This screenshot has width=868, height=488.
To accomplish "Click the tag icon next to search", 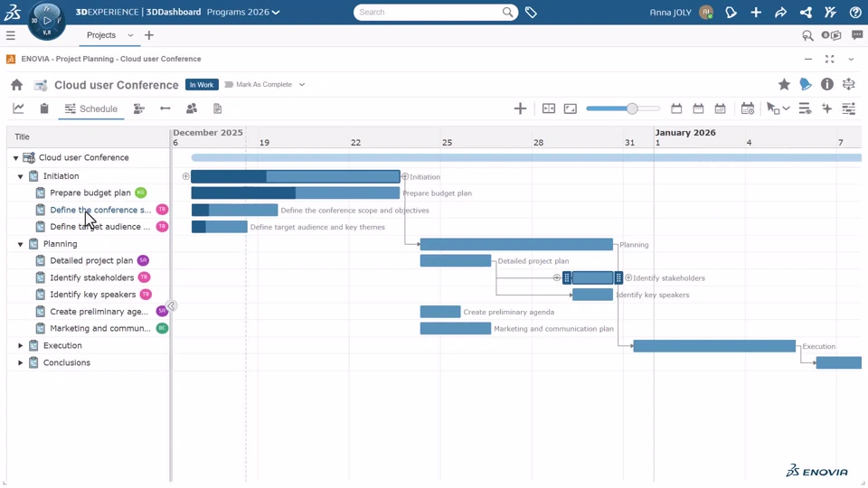I will (x=531, y=12).
